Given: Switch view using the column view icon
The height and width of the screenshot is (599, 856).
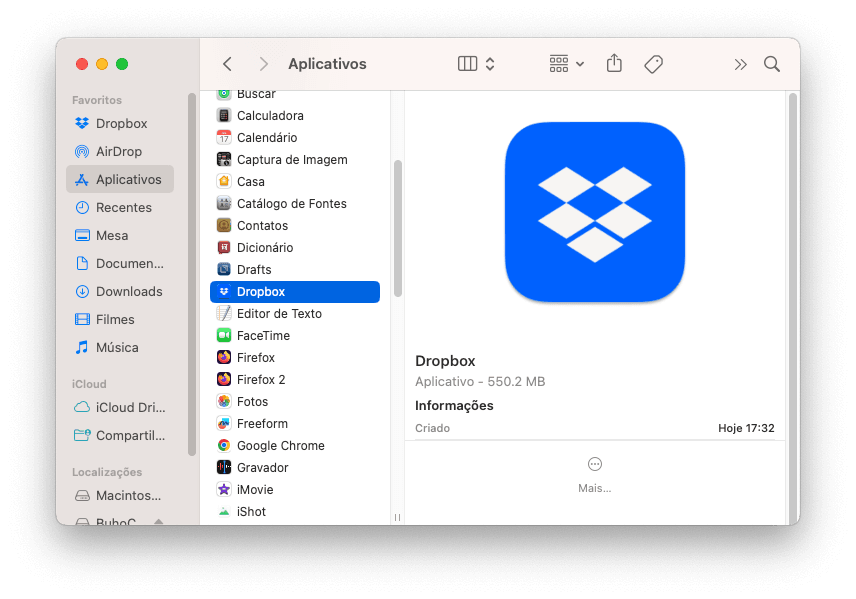Looking at the screenshot, I should coord(467,64).
